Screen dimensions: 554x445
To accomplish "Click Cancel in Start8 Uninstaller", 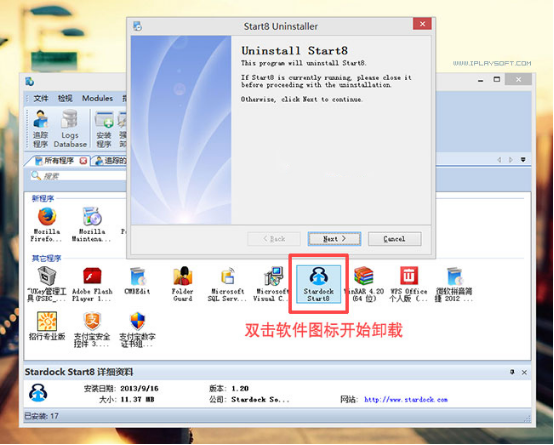I will pos(394,239).
